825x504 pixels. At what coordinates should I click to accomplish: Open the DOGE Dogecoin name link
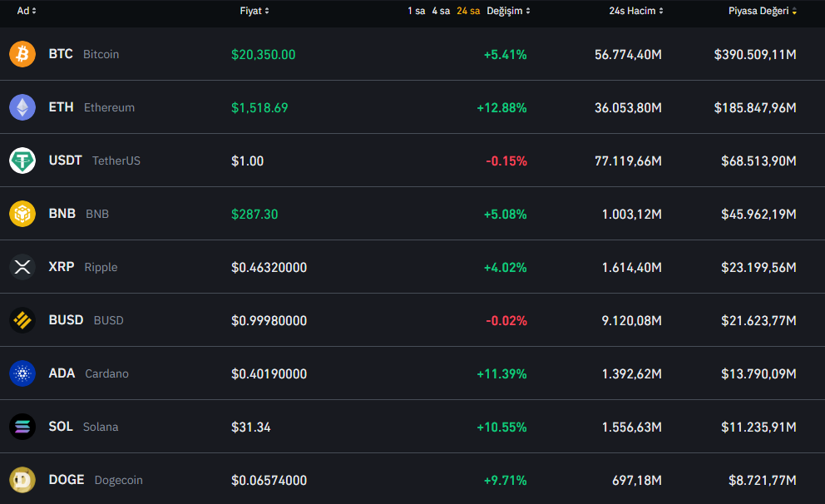pyautogui.click(x=95, y=480)
